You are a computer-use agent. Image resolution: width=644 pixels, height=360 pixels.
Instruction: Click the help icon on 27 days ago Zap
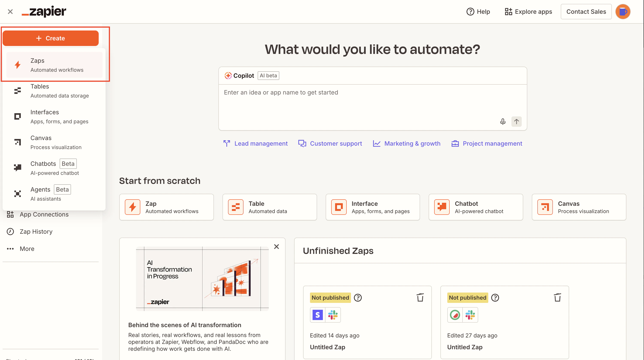pyautogui.click(x=495, y=298)
